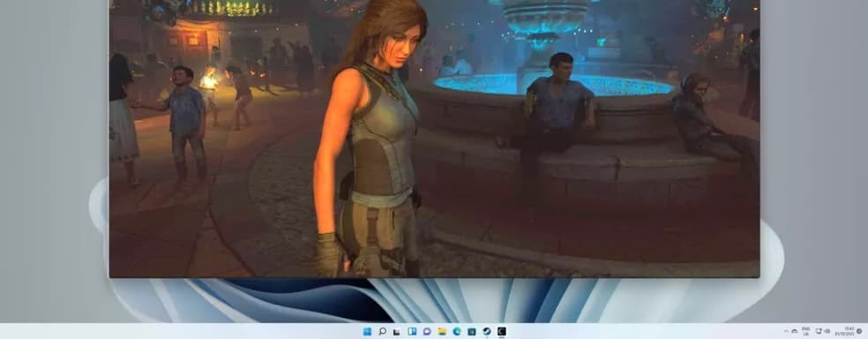Screen dimensions: 868x339
Task: Focus the Tomb Raider game window
Action: coord(434,139)
